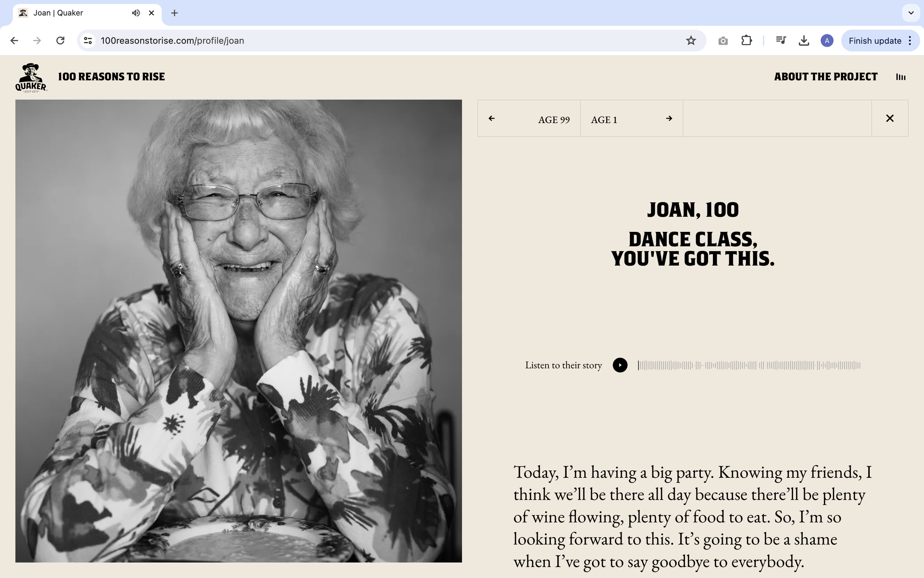Viewport: 924px width, 578px height.
Task: Go to next profile Age 1
Action: [631, 118]
